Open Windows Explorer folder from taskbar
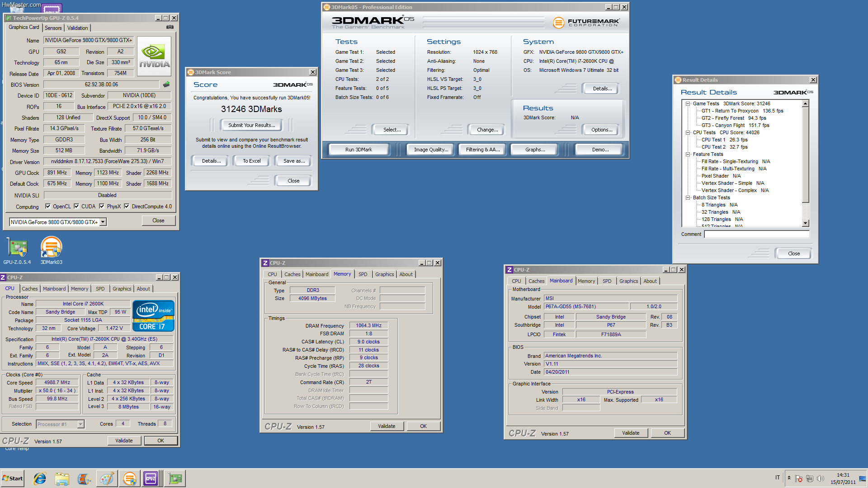The height and width of the screenshot is (488, 868). [x=61, y=479]
